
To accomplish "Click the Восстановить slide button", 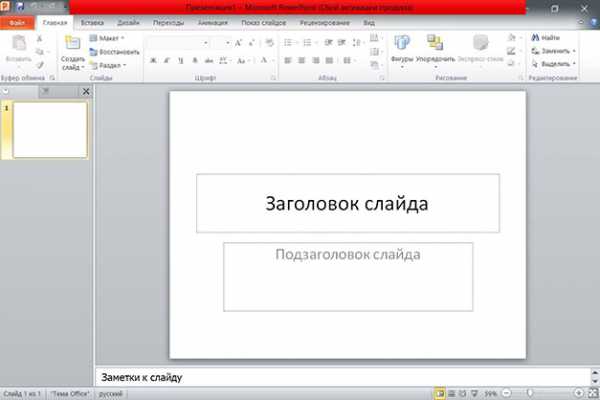I will (118, 51).
